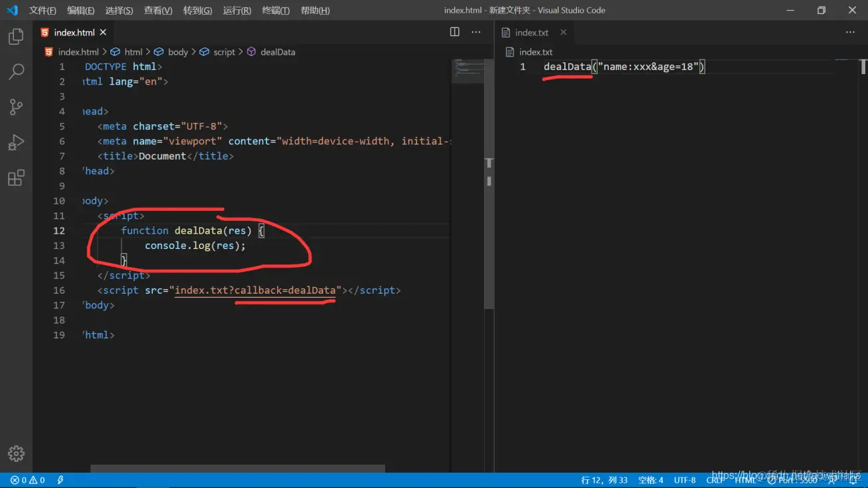Click the <title>Document</title> line

pos(166,156)
